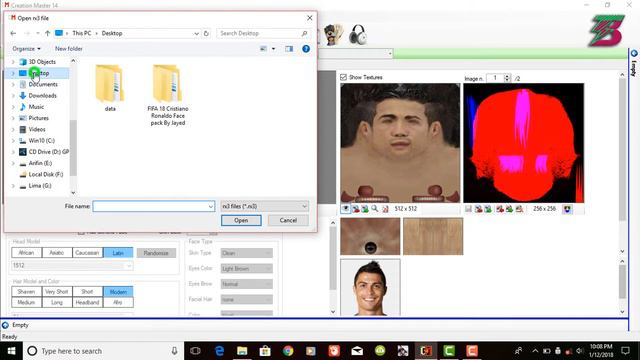Select the Medium hair model button
Viewport: 640px width, 360px height.
(27, 302)
